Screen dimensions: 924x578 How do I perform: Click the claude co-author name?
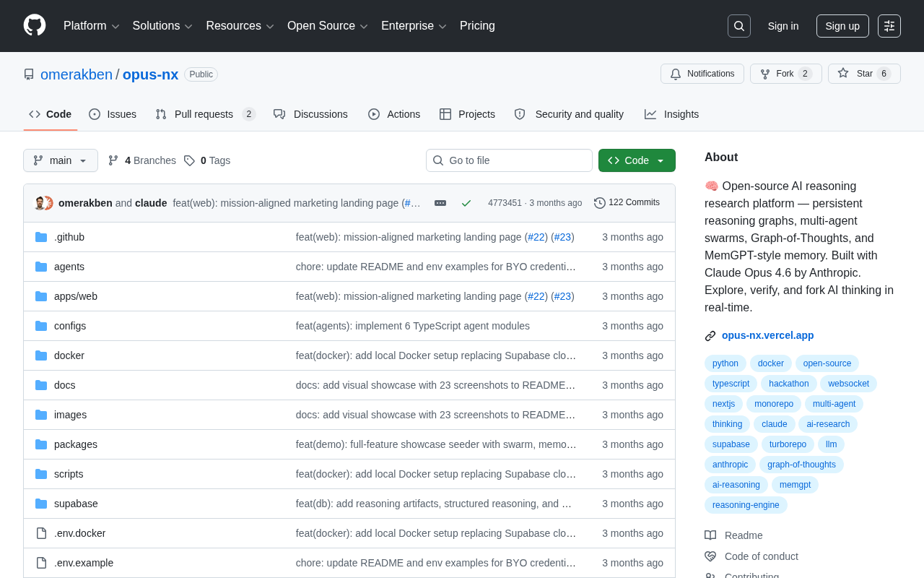coord(151,203)
